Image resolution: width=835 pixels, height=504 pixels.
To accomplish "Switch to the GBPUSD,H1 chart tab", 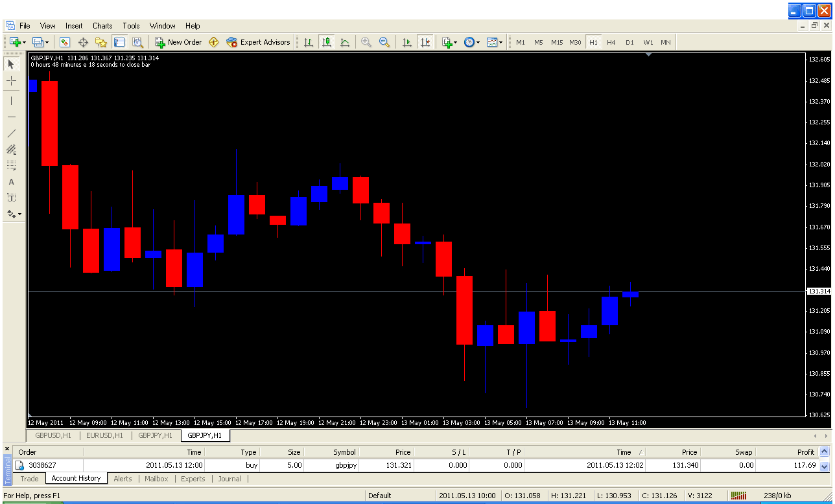I will coord(53,435).
